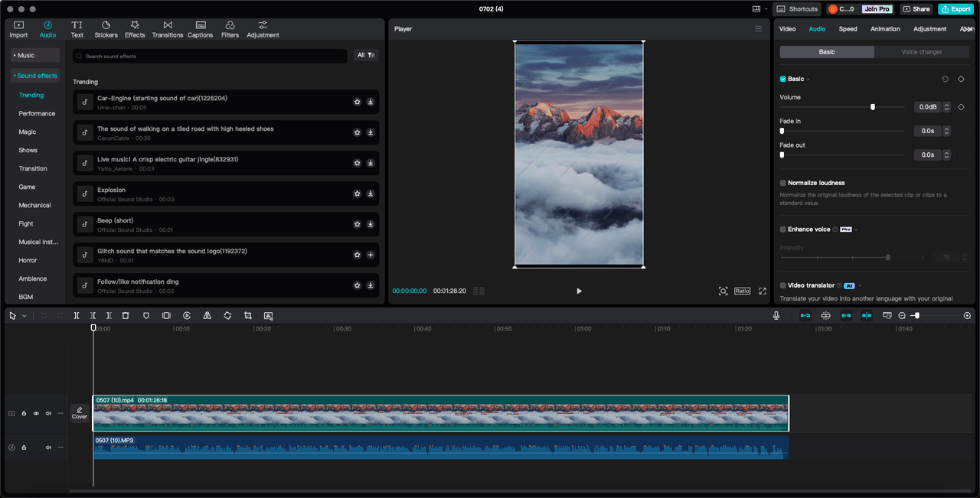Add Glitch sound logo effect with plus icon
980x498 pixels.
371,255
